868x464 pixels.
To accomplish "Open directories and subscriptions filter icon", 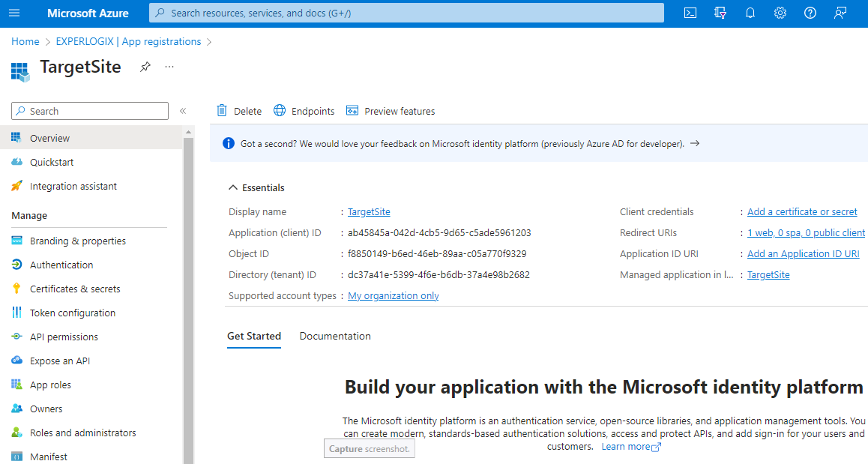I will point(720,13).
